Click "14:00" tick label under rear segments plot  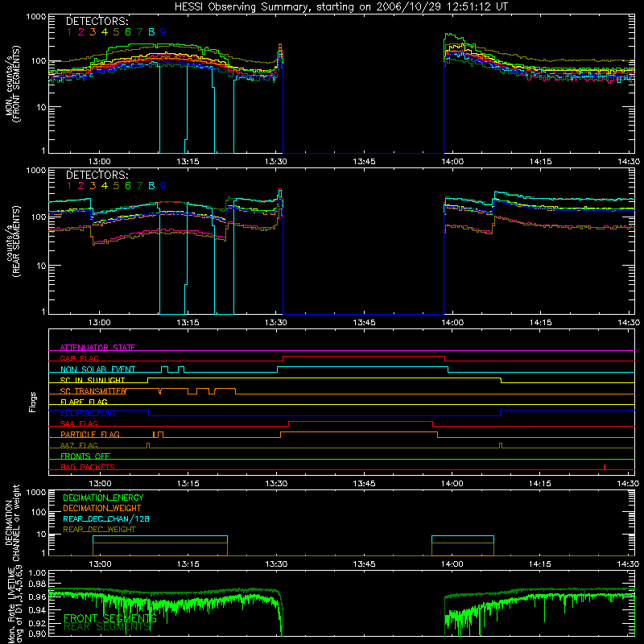click(x=452, y=323)
